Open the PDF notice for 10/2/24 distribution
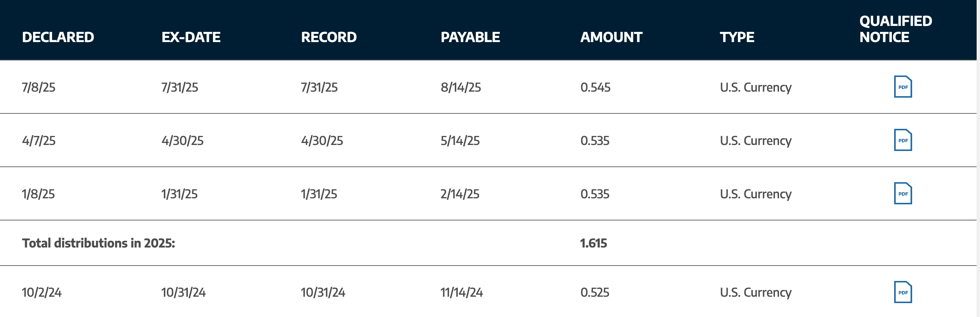 coord(903,292)
